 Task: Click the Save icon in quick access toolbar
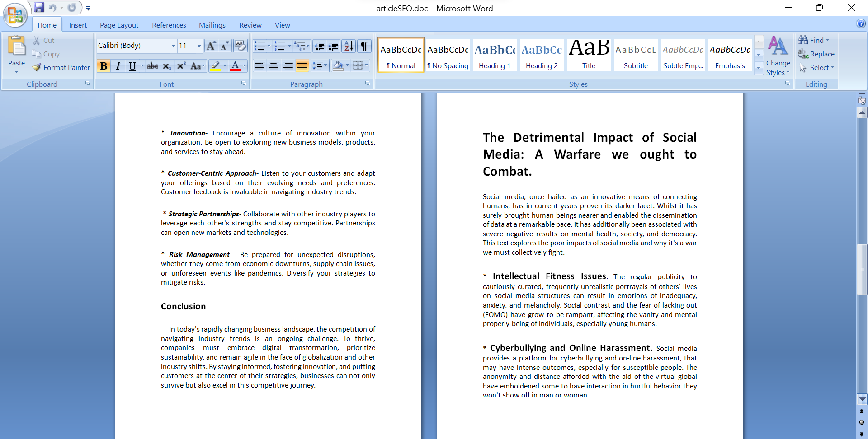tap(39, 8)
